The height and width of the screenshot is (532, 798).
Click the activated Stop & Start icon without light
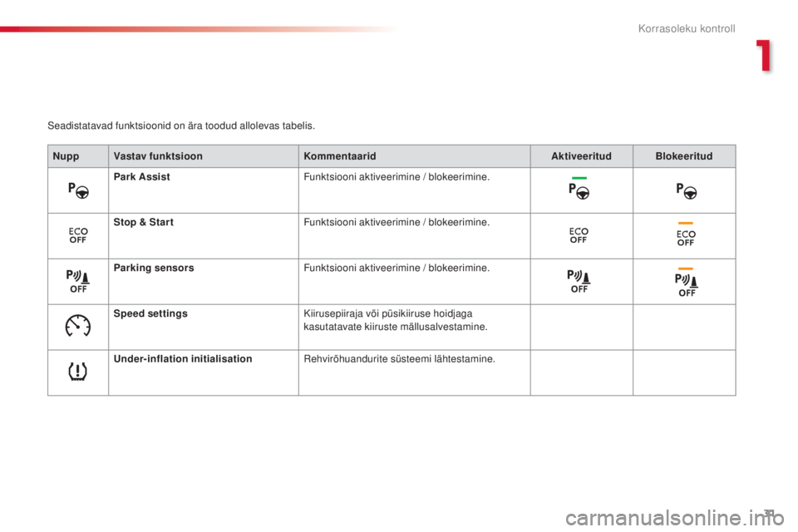click(580, 235)
